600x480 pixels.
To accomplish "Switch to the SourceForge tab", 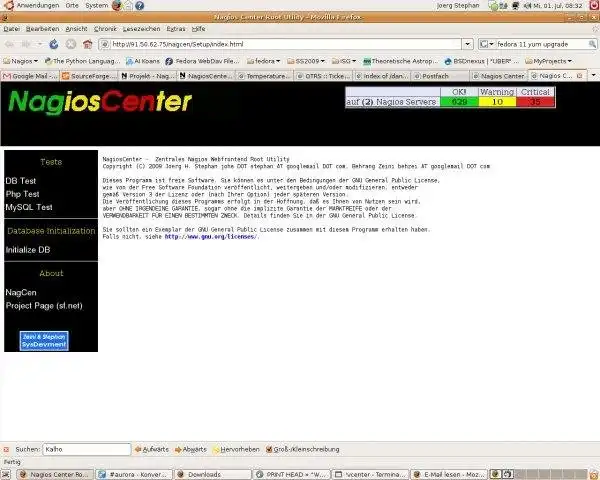I will click(x=89, y=76).
